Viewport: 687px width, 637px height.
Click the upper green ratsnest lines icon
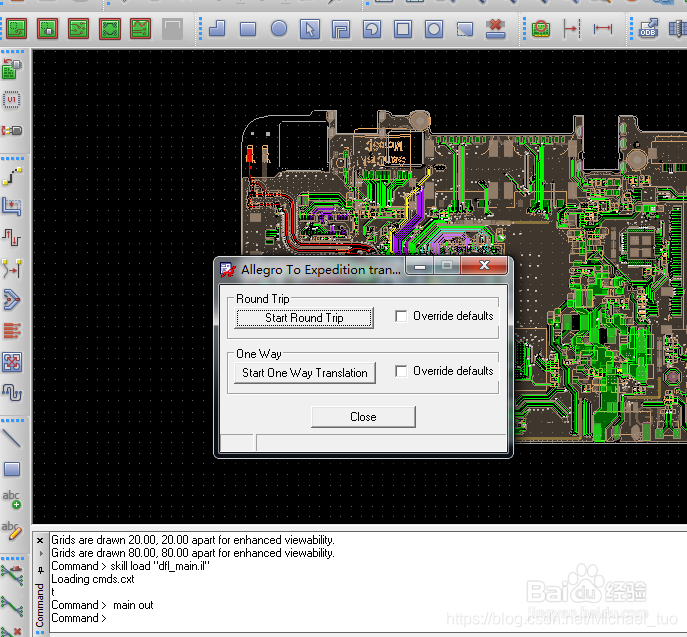coord(12,576)
